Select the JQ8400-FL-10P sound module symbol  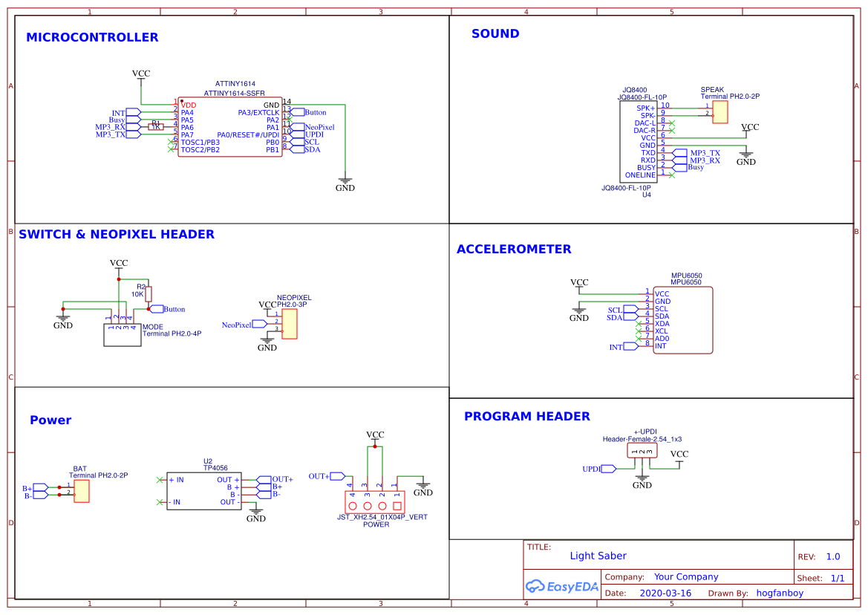(640, 141)
